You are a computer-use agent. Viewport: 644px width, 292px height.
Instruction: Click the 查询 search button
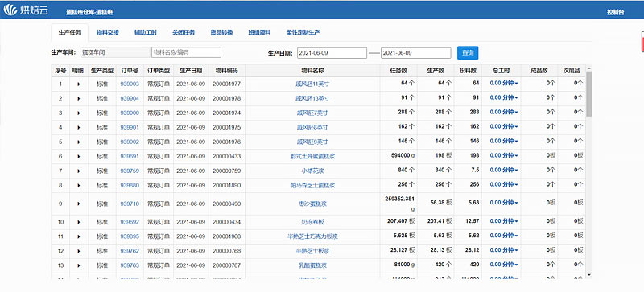tap(468, 53)
